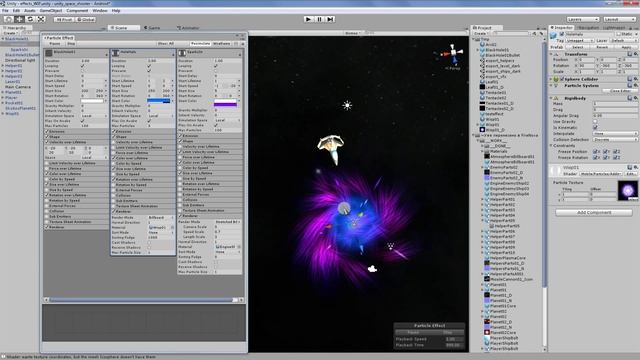Click the scene orientation gizmo
This screenshot has height=360, width=640.
click(453, 54)
